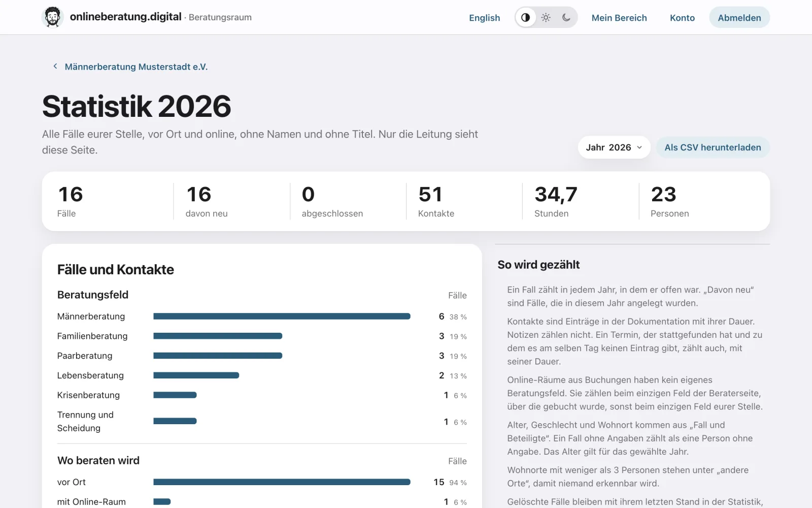
Task: Click the 38 % value for Männerberatung
Action: [458, 317]
